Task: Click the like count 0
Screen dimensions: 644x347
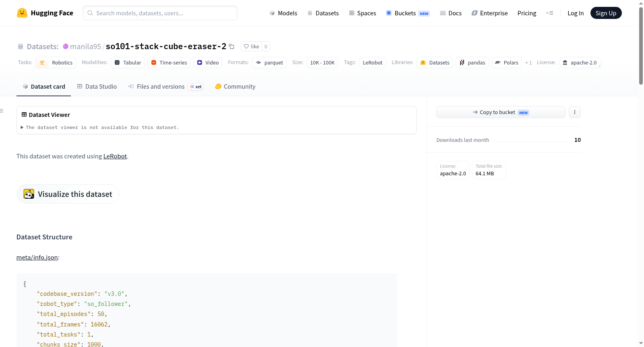Action: (266, 46)
